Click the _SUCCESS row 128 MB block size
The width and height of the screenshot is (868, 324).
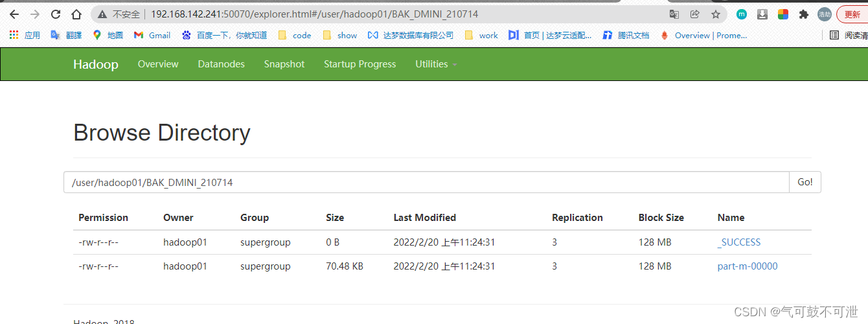[655, 242]
